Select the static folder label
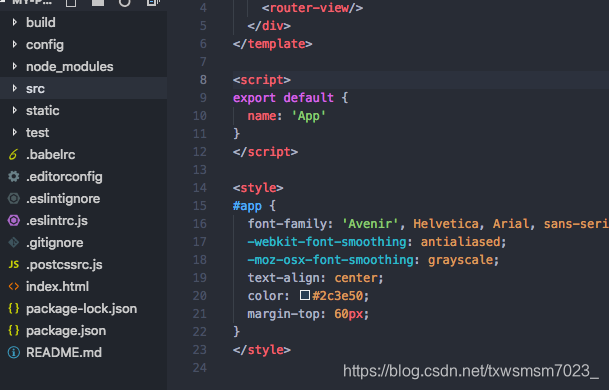 pyautogui.click(x=43, y=111)
